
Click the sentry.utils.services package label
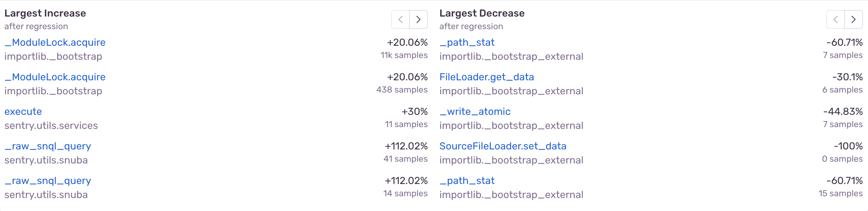click(x=51, y=126)
